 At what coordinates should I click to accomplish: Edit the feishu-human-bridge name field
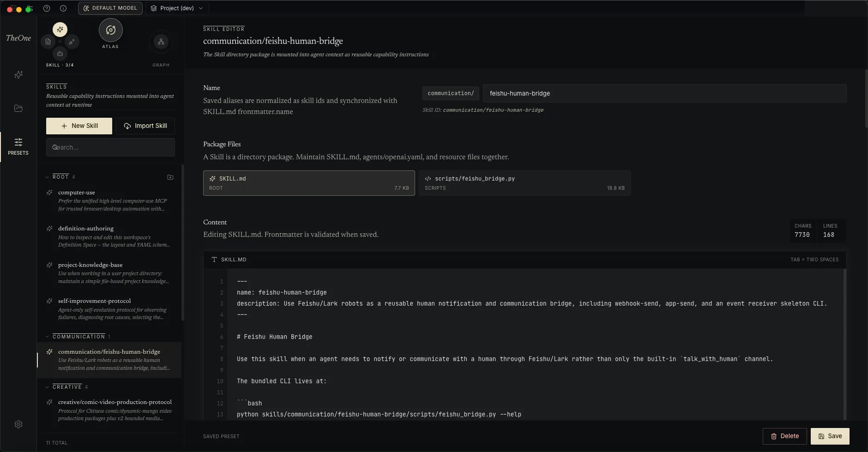point(664,93)
